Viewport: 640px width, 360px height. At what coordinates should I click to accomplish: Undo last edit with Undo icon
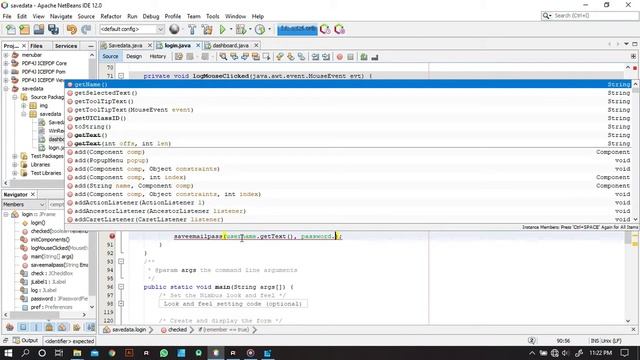pyautogui.click(x=72, y=29)
